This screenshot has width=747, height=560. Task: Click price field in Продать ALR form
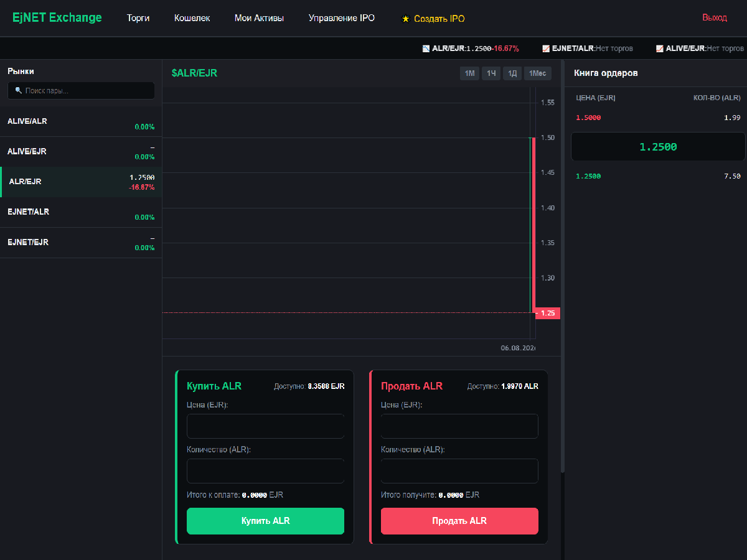point(459,426)
